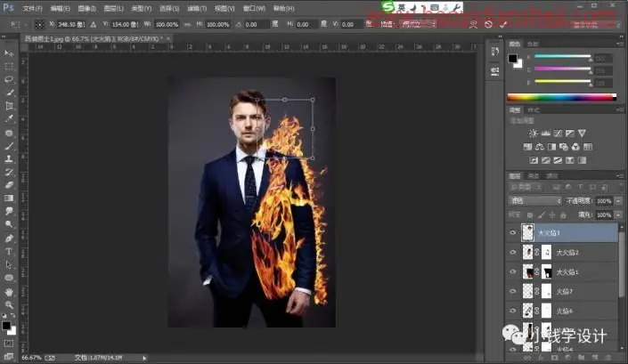Image resolution: width=628 pixels, height=364 pixels.
Task: Toggle lock transparent pixels in Layers panel
Action: [x=530, y=215]
